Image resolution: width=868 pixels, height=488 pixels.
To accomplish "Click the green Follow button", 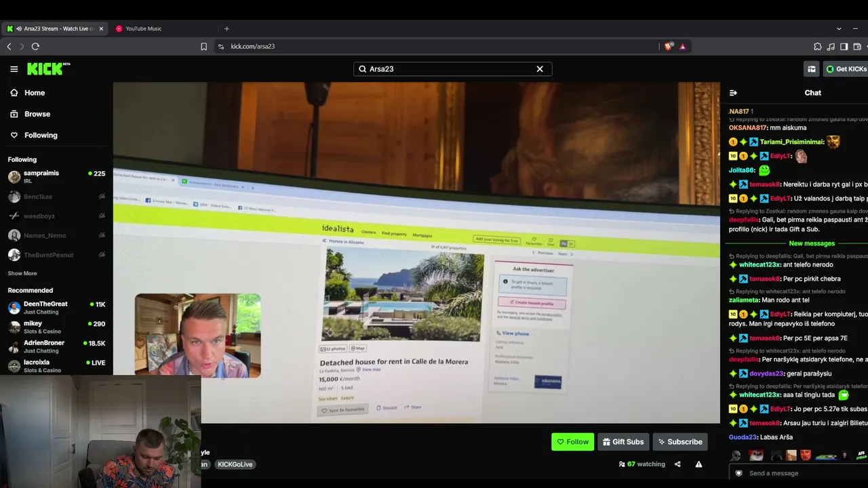I will (x=572, y=442).
